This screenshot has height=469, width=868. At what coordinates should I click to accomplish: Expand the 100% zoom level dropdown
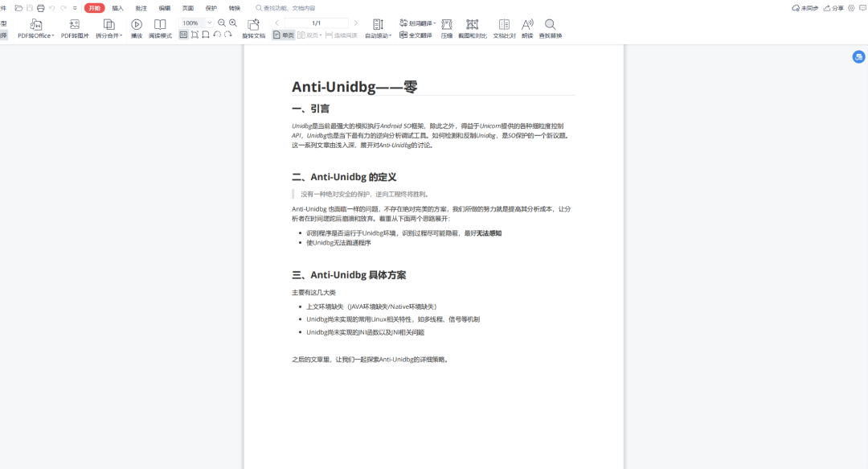210,23
